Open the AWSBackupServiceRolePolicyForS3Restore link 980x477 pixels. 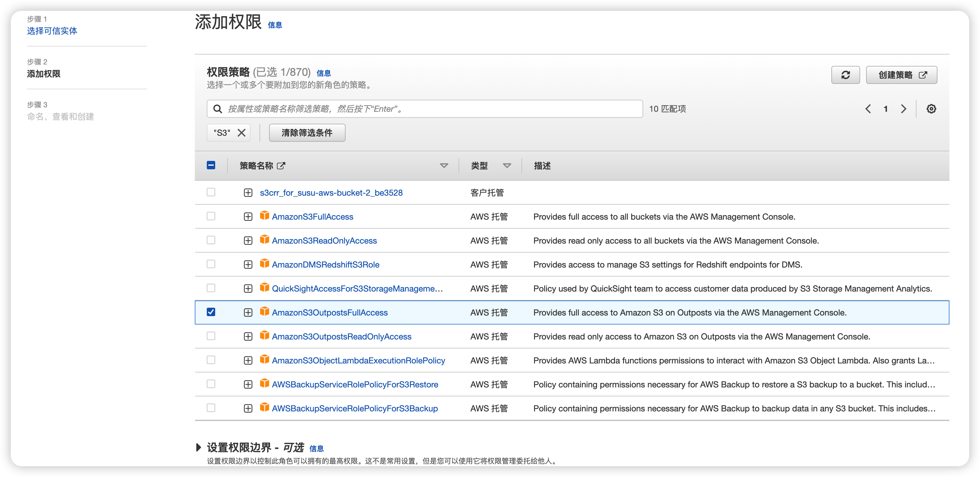(355, 385)
